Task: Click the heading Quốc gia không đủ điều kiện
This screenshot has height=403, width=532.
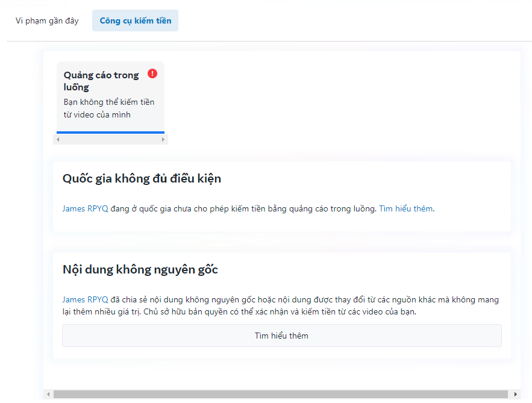Action: [142, 178]
